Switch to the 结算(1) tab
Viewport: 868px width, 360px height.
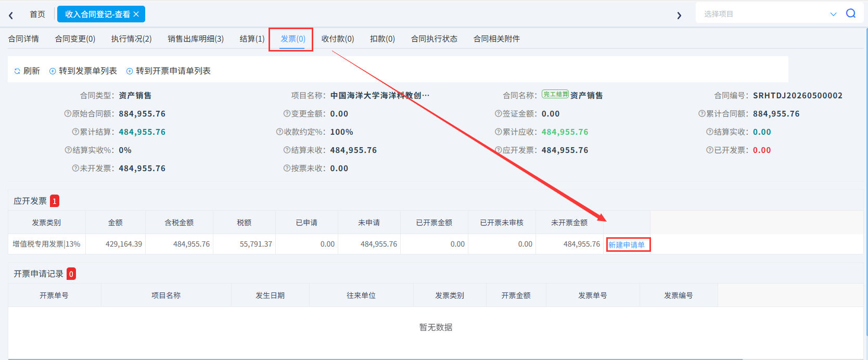click(x=252, y=38)
